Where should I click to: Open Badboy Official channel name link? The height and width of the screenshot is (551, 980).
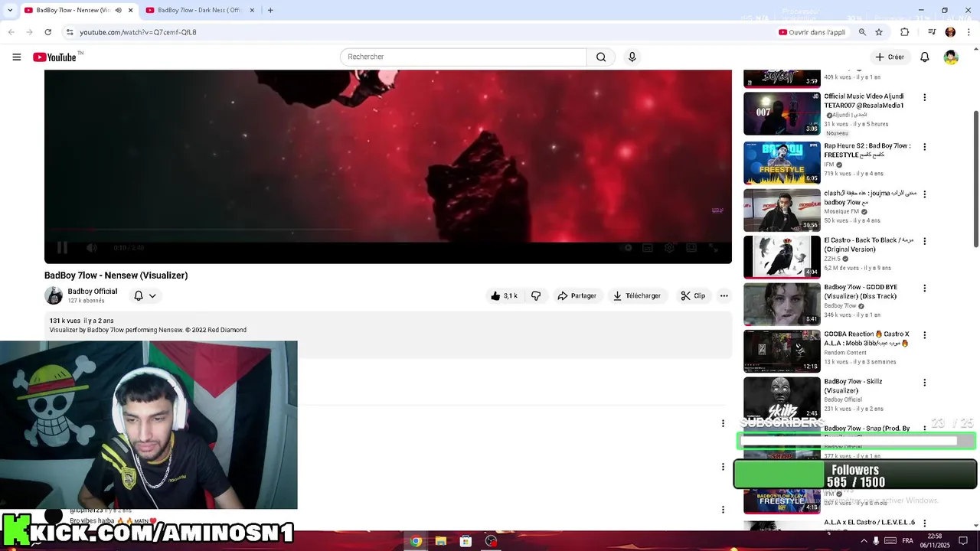point(93,291)
